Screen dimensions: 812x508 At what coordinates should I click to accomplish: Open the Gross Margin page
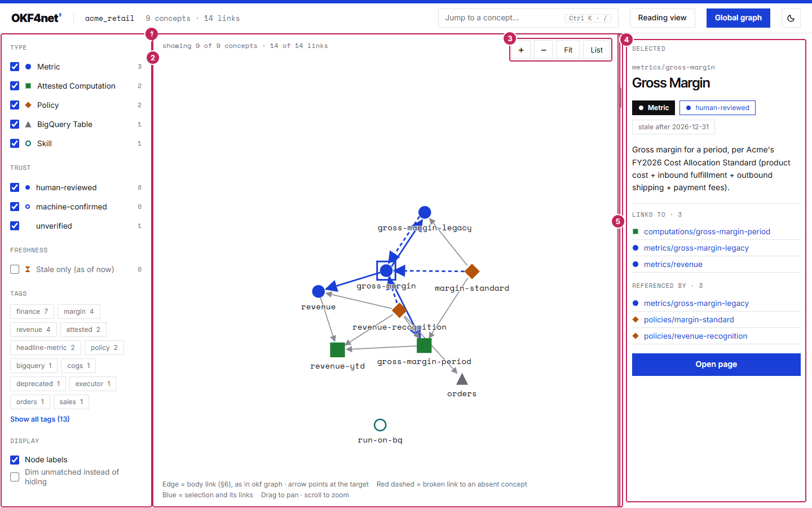pos(716,365)
